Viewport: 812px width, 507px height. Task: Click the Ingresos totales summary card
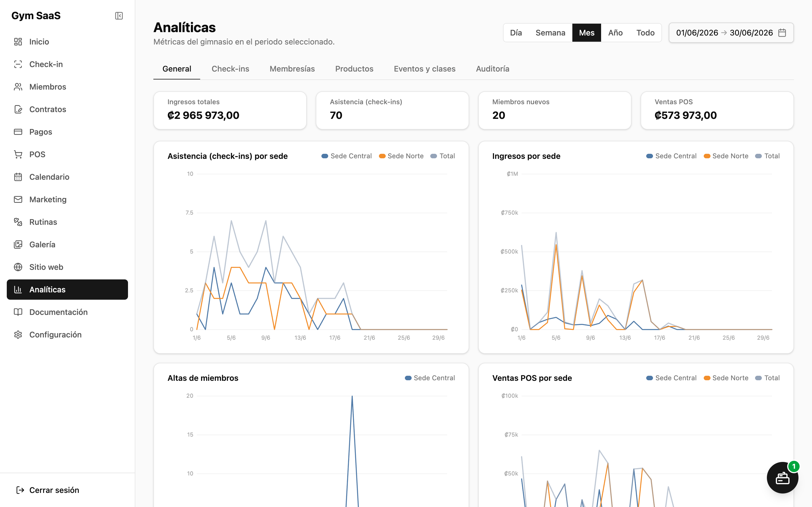(230, 110)
